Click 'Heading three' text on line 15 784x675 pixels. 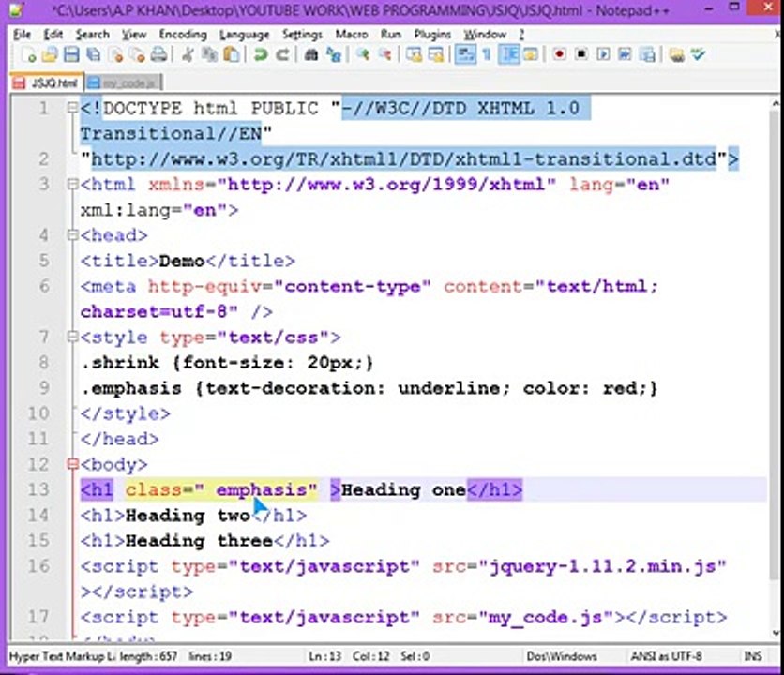click(199, 541)
